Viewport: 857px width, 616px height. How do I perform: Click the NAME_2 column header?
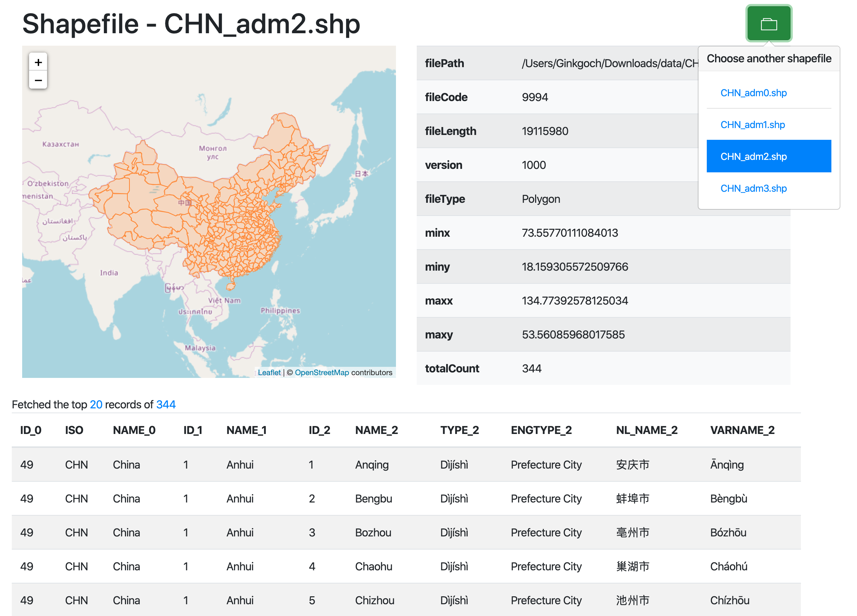(376, 430)
